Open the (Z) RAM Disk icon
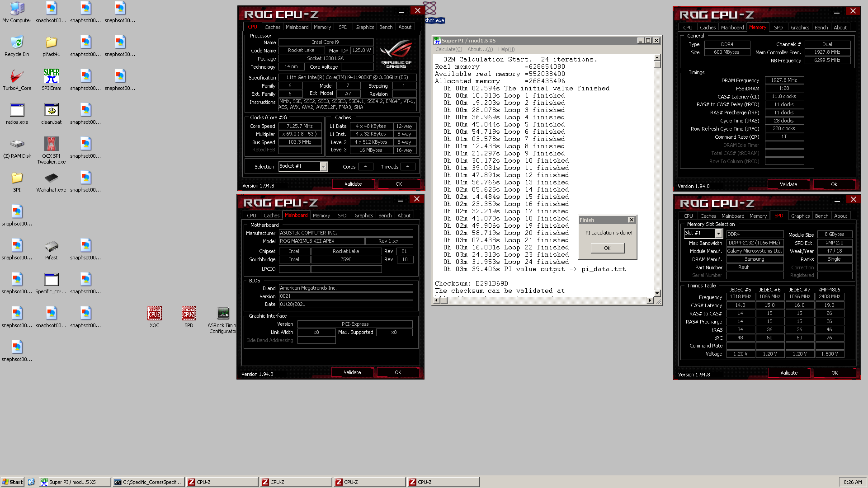This screenshot has height=488, width=868. pyautogui.click(x=17, y=148)
